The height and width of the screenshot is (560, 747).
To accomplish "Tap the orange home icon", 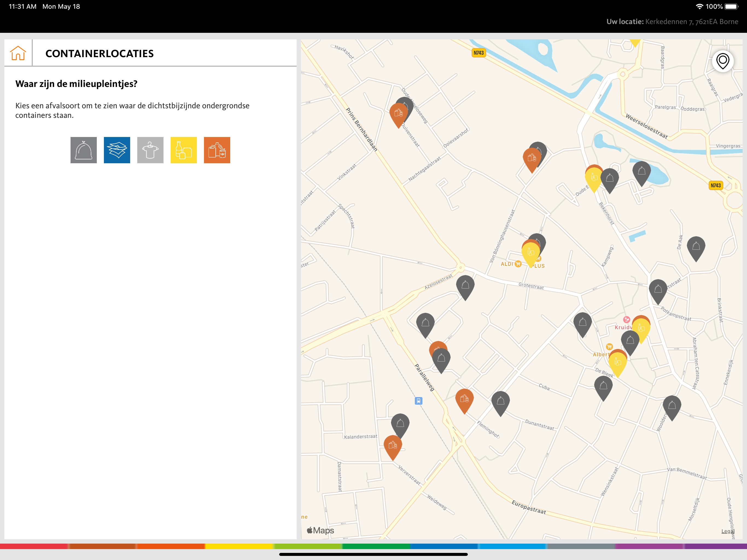I will 18,53.
